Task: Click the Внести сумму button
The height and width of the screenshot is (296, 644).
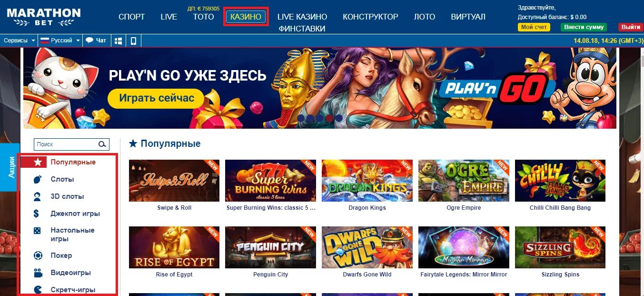Action: click(584, 27)
